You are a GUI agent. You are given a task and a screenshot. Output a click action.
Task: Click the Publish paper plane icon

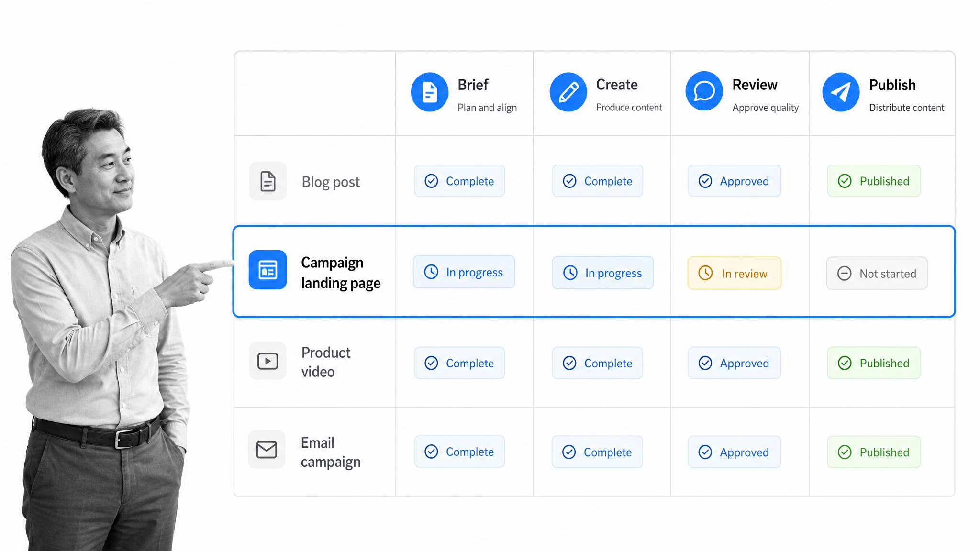(841, 92)
